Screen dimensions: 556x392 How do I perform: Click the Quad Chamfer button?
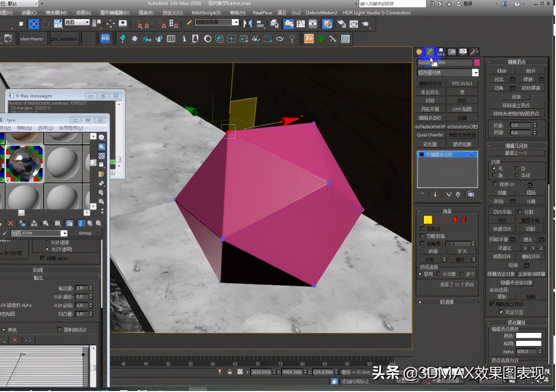(430, 134)
